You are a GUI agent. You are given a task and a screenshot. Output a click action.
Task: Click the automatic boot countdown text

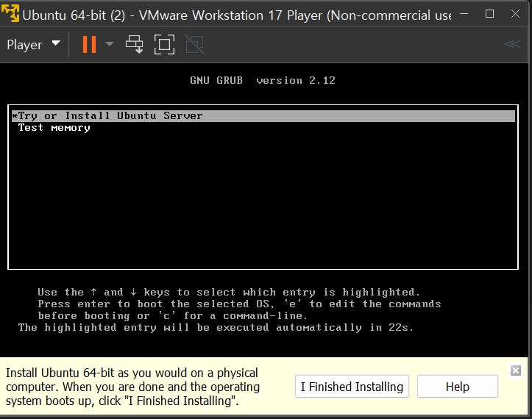[x=216, y=327]
